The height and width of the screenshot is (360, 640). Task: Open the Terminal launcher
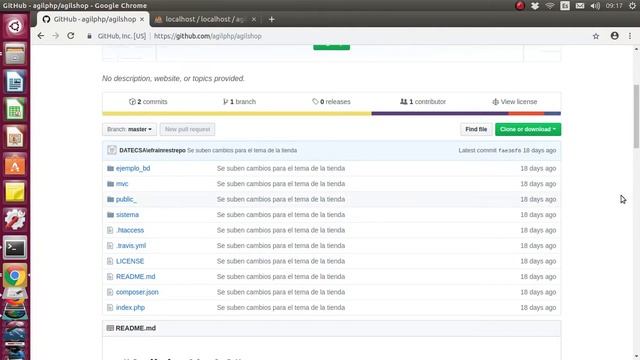coord(15,248)
